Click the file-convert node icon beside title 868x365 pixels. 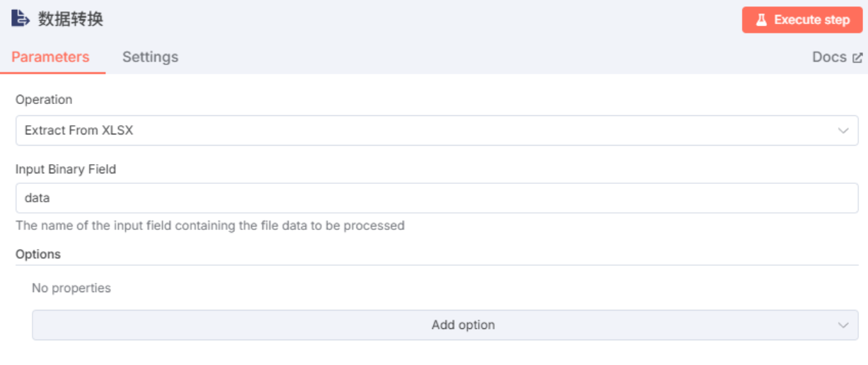[21, 19]
